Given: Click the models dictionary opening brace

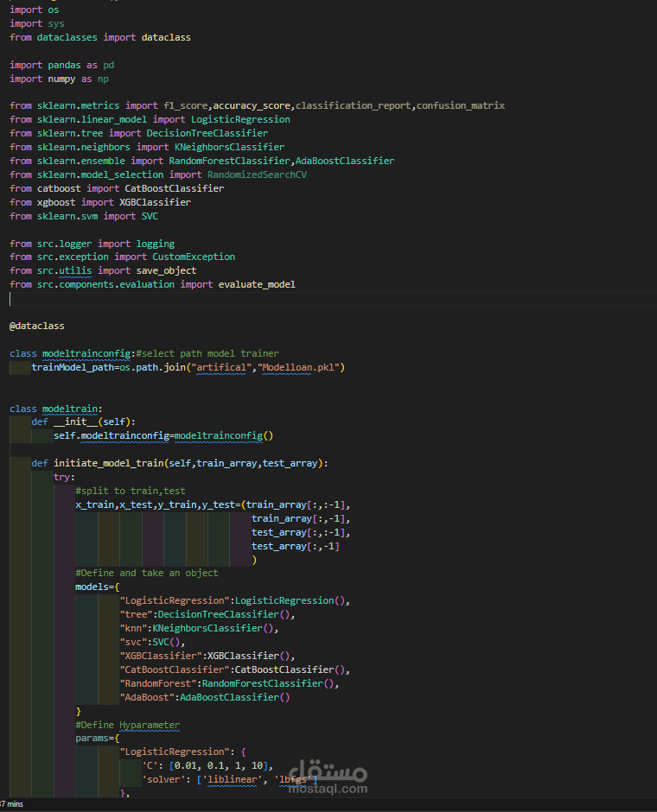Looking at the screenshot, I should pyautogui.click(x=117, y=587).
